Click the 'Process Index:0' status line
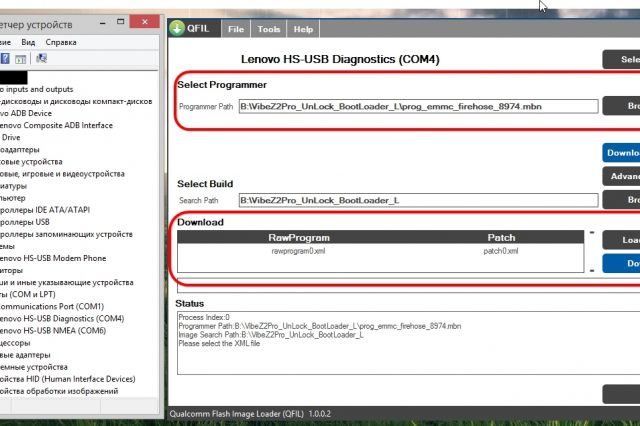The height and width of the screenshot is (426, 640). (x=204, y=317)
